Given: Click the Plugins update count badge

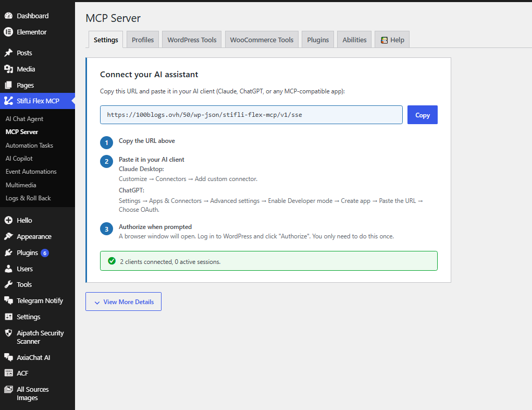Looking at the screenshot, I should (x=45, y=253).
